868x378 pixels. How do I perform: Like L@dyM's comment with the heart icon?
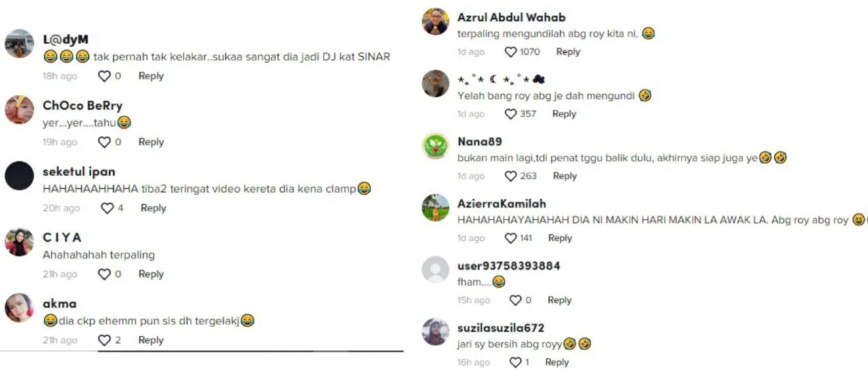pos(104,77)
